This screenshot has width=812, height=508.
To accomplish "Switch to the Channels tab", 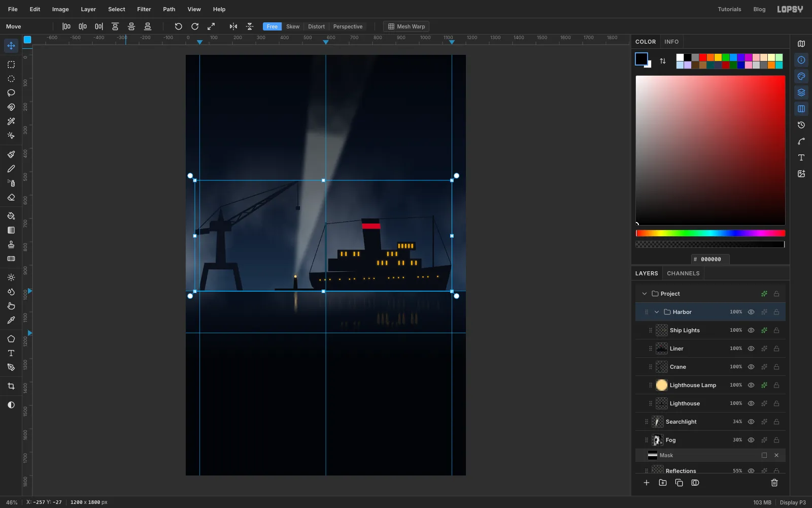I will [683, 273].
